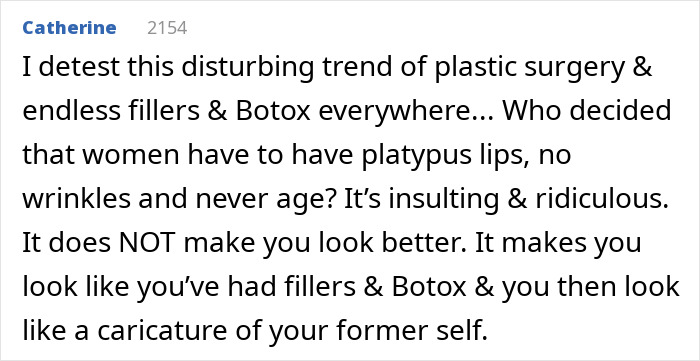Click the word 'self.' ending the comment

[459, 331]
